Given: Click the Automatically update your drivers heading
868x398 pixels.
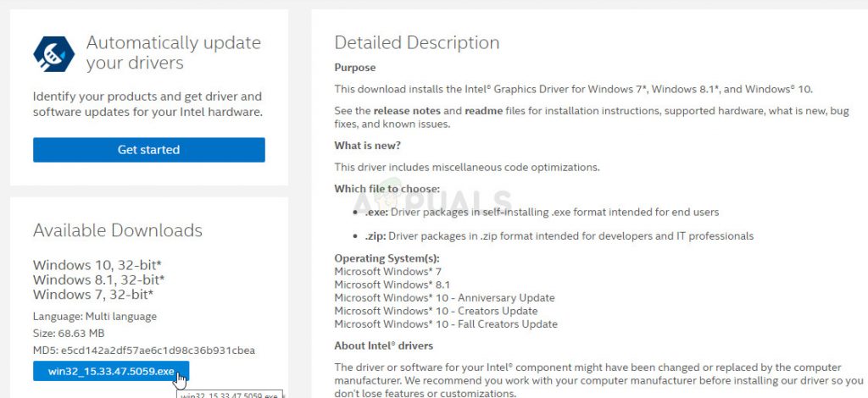Looking at the screenshot, I should tap(173, 53).
